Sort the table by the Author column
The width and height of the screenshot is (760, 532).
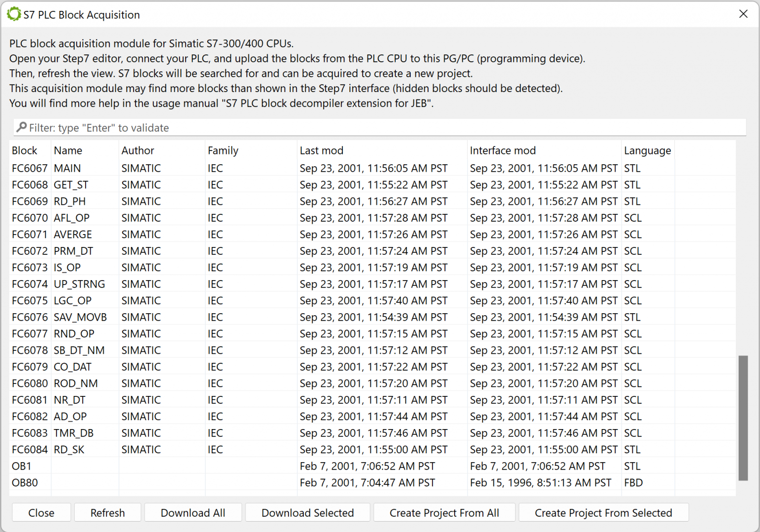[x=138, y=150]
